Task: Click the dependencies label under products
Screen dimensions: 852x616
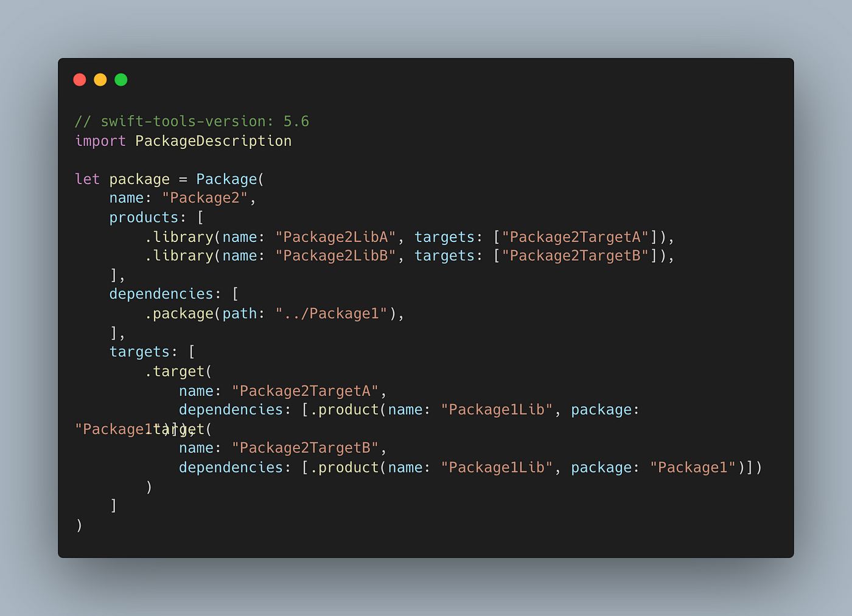Action: tap(161, 294)
